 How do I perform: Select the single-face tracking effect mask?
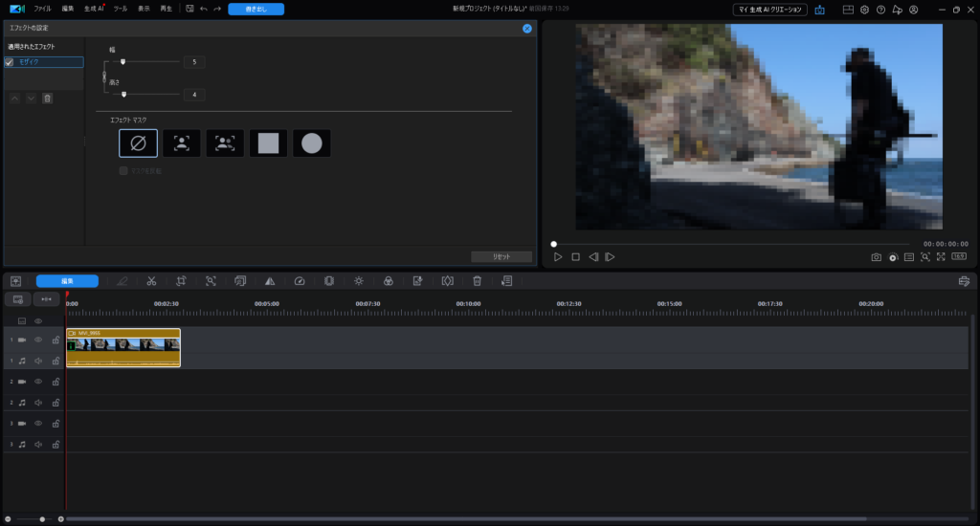(181, 143)
